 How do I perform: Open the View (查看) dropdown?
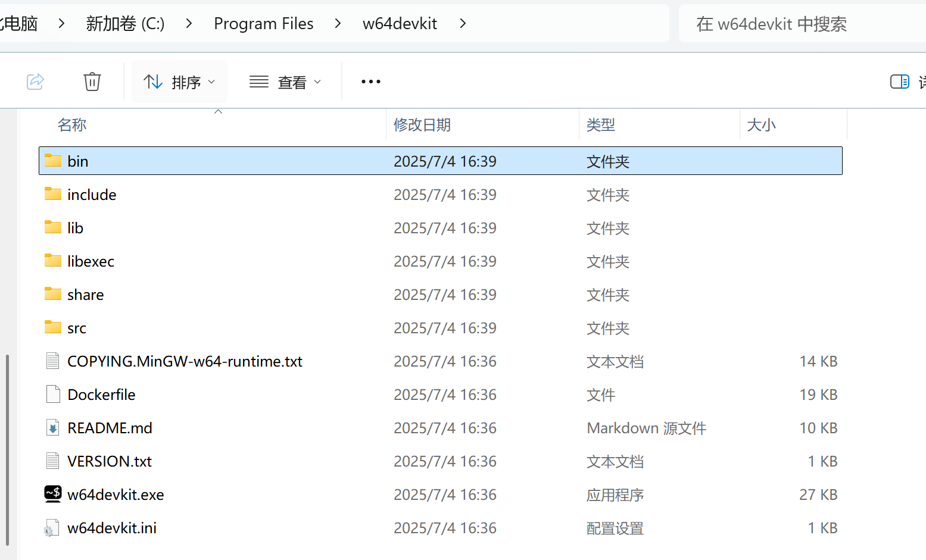(285, 82)
